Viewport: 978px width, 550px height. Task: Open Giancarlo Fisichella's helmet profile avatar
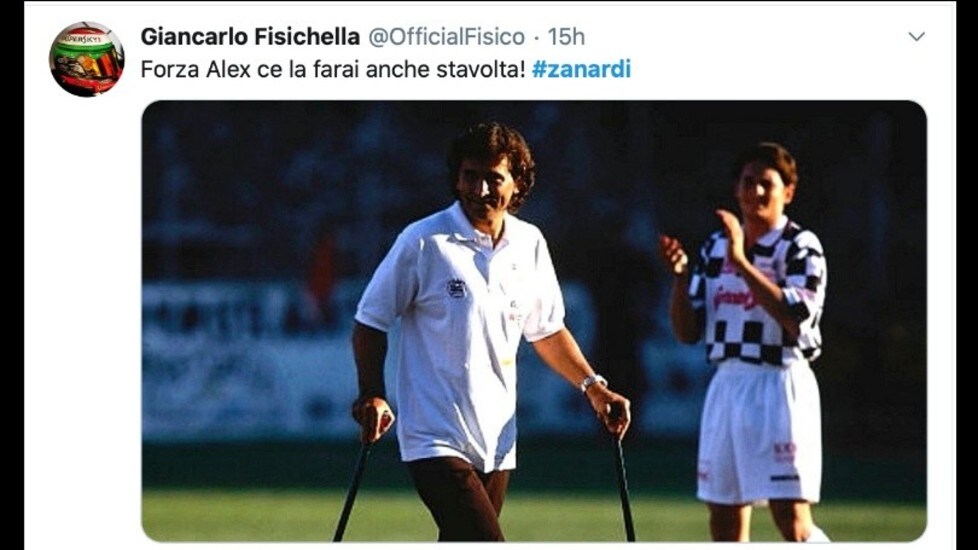pos(87,59)
